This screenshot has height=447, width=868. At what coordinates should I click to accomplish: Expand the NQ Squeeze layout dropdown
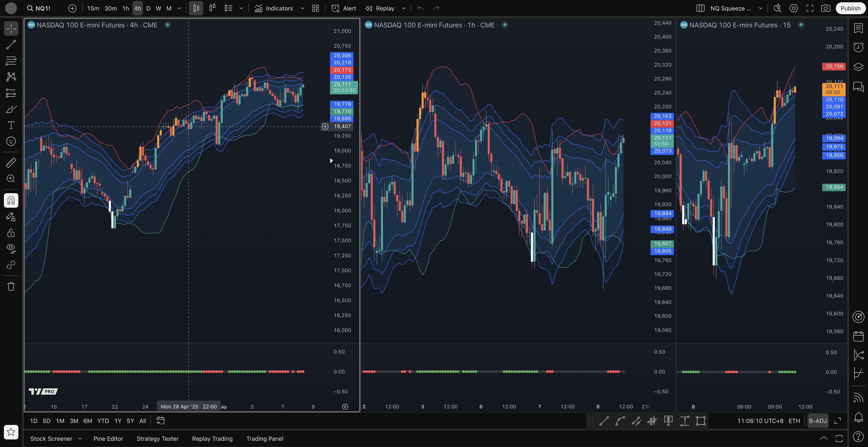click(760, 8)
